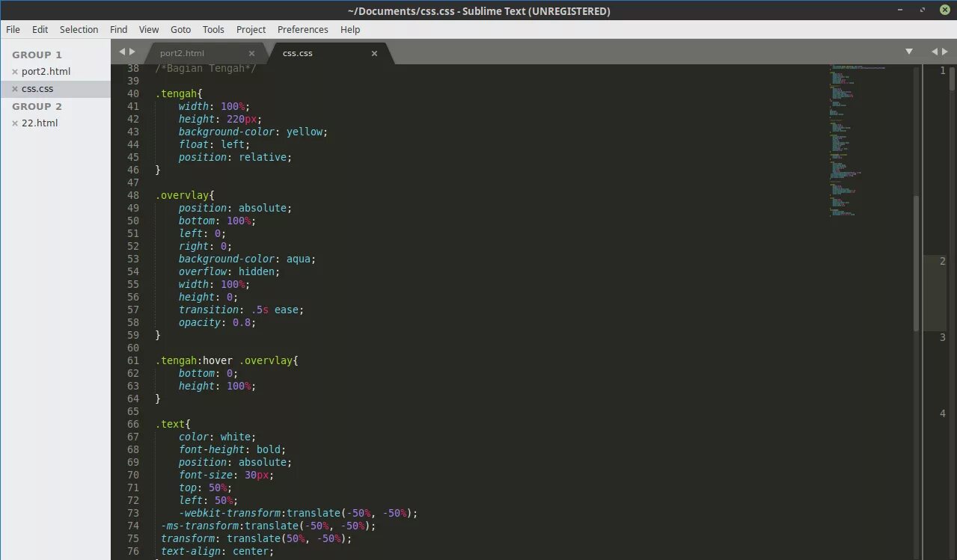Open the File menu

click(13, 29)
